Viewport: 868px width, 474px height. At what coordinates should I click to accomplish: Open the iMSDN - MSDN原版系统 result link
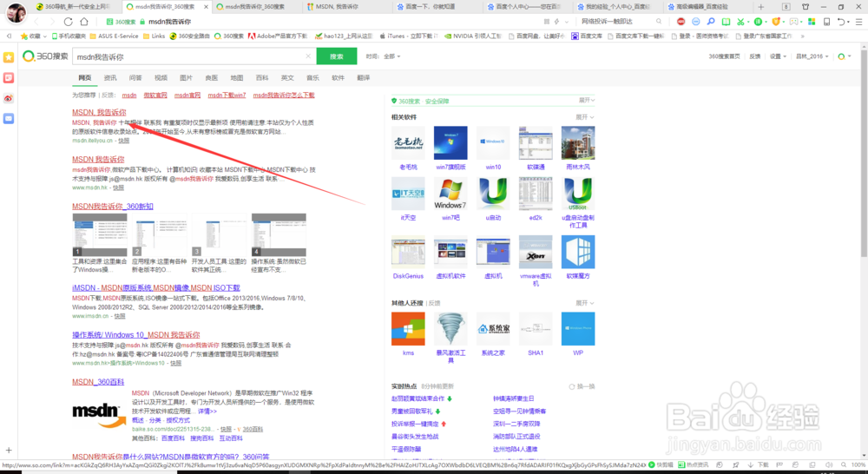[x=156, y=288]
